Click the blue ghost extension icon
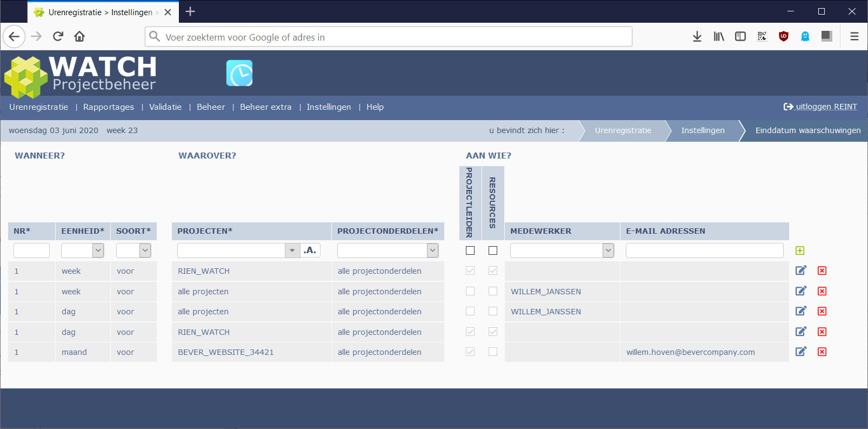 coord(805,36)
